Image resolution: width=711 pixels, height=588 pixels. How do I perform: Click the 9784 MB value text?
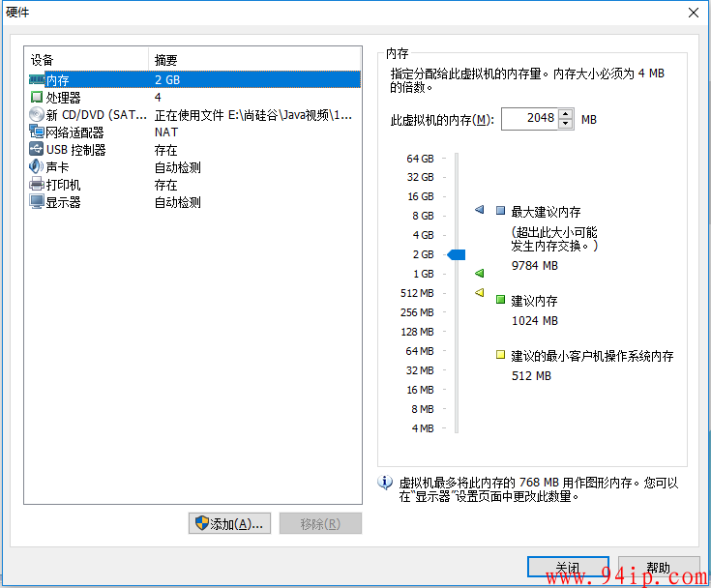tap(535, 265)
